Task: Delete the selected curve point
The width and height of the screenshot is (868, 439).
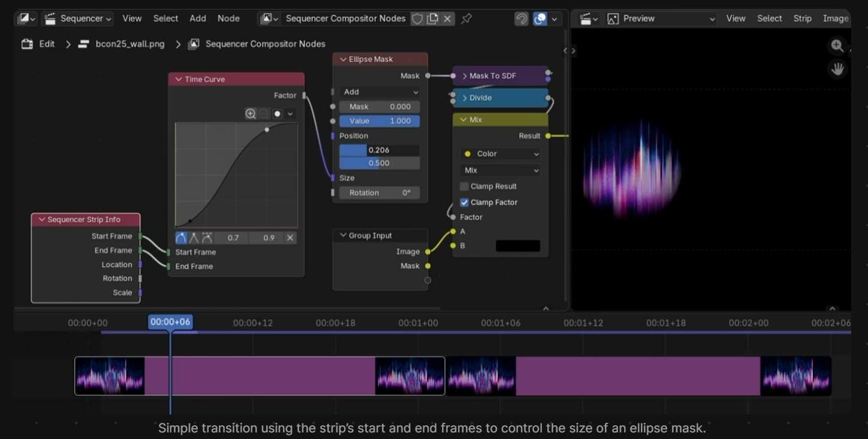Action: pos(290,238)
